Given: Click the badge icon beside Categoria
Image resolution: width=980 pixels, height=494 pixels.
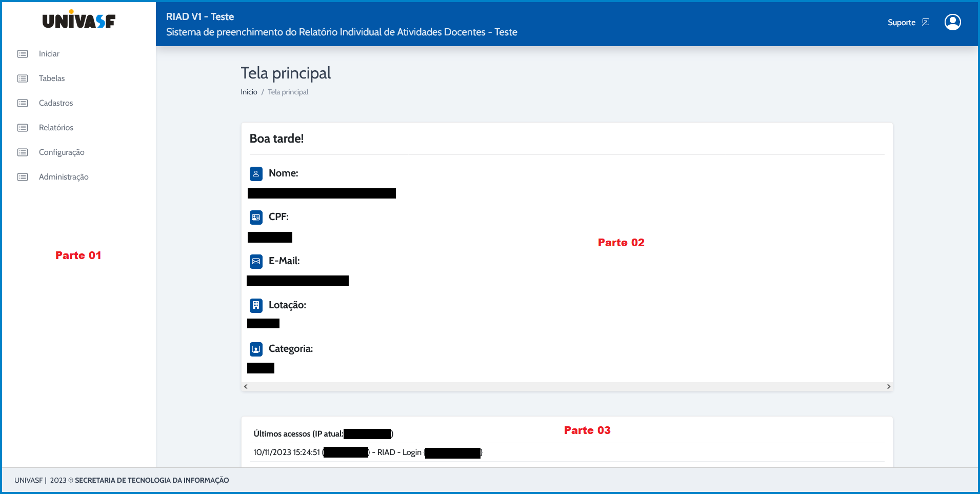Looking at the screenshot, I should click(x=256, y=349).
